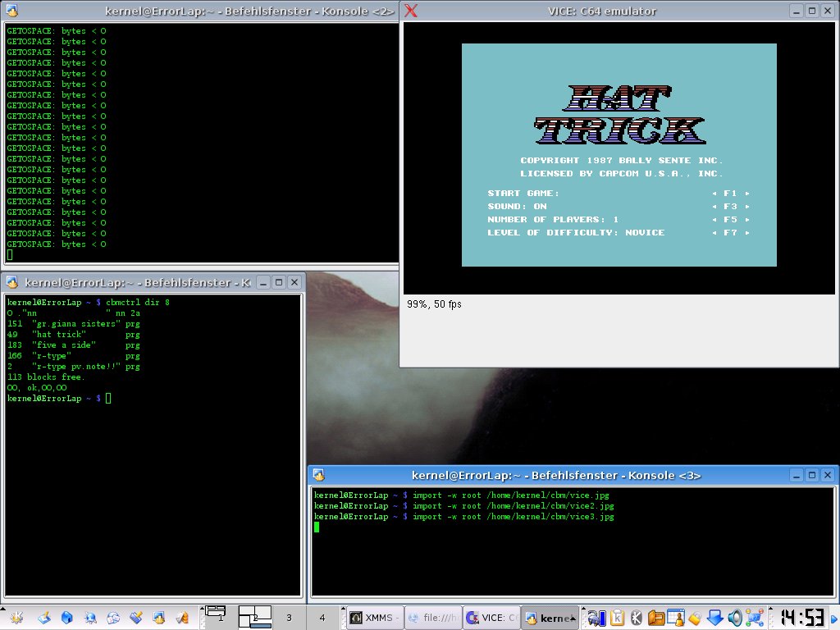Click the Konsole <2> title bar window icon
Viewport: 840px width, 630px height.
[11, 11]
